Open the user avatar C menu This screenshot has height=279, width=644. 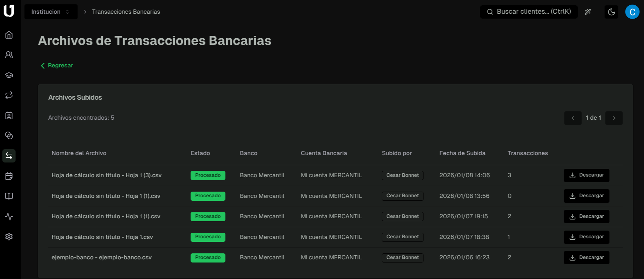(x=632, y=12)
